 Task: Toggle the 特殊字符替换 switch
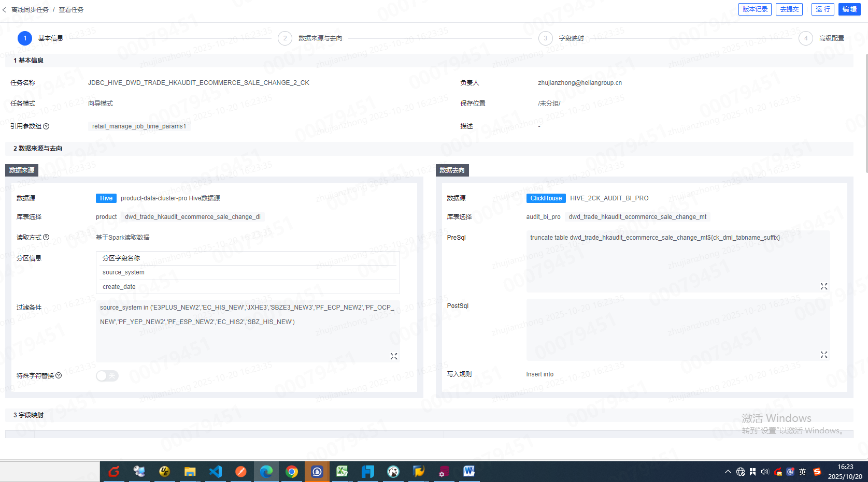point(107,376)
